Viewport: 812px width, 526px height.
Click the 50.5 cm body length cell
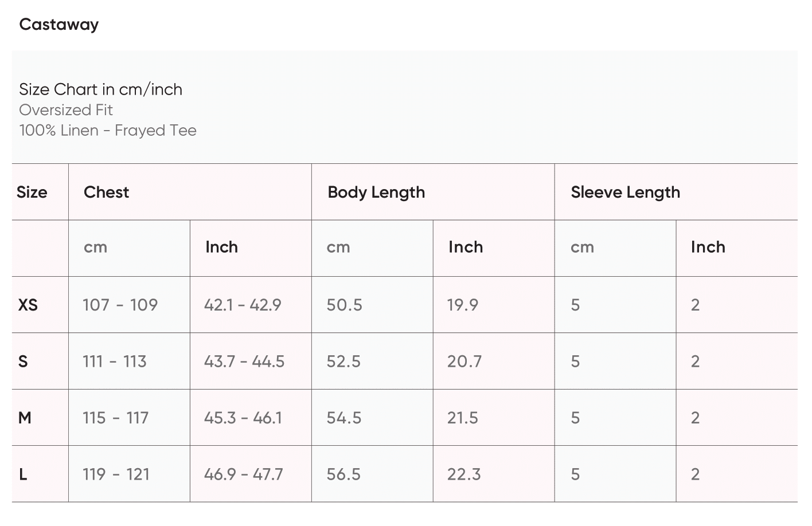344,305
